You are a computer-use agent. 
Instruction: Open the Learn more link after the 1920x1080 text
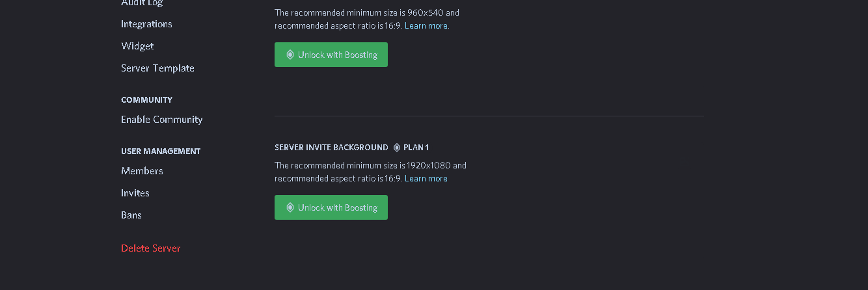426,179
